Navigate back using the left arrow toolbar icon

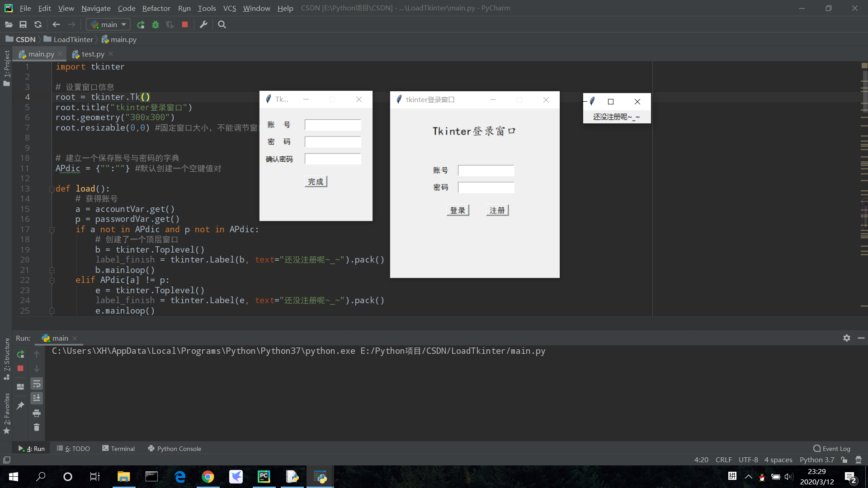coord(56,24)
